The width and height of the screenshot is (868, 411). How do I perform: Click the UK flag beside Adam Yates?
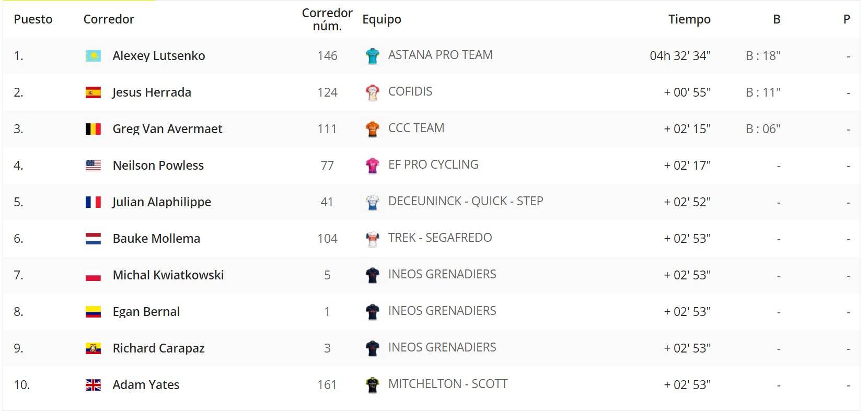93,385
